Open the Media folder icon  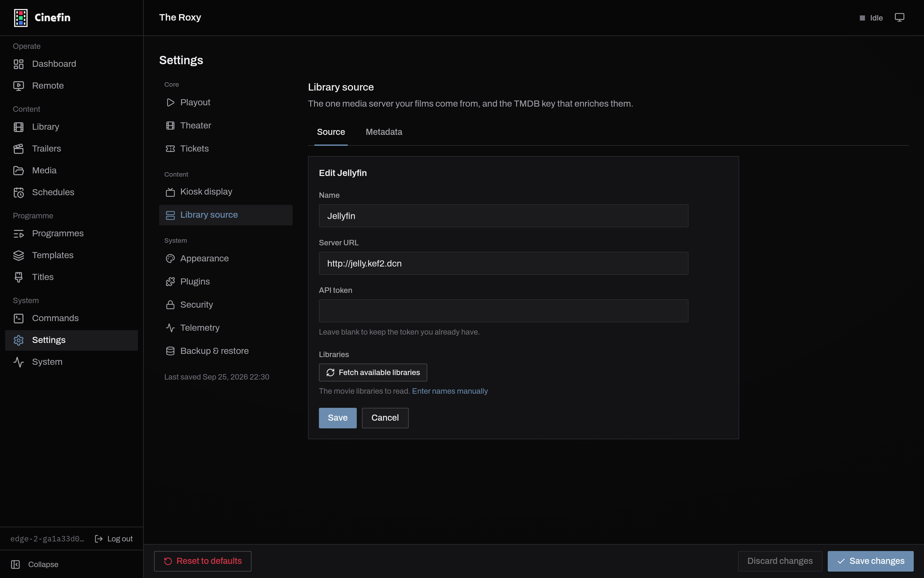coord(18,171)
